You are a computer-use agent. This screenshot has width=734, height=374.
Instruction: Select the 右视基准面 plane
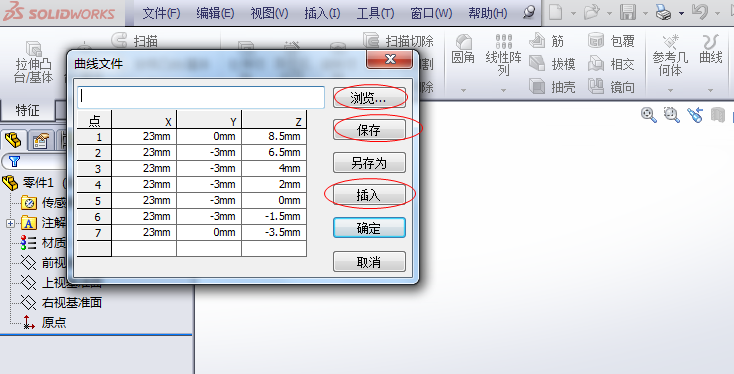point(61,302)
